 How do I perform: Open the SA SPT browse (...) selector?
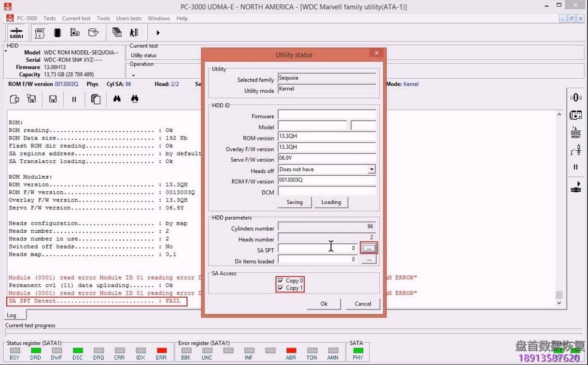click(x=368, y=248)
